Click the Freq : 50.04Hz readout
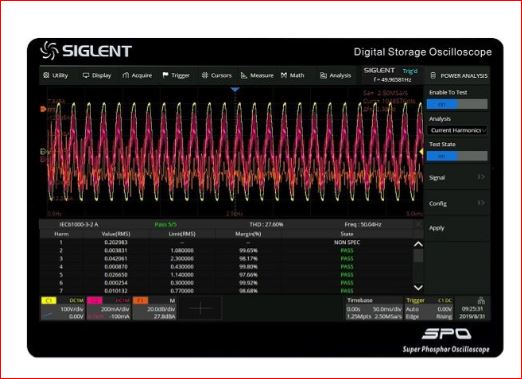Viewport: 522px width, 379px height. [363, 224]
